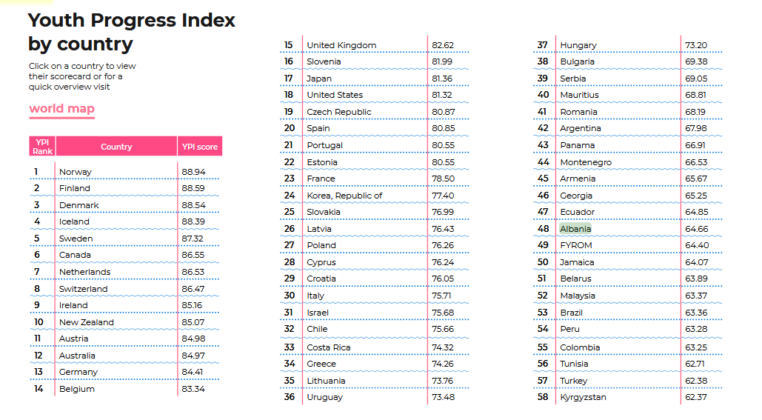Click the Country column header

click(116, 147)
